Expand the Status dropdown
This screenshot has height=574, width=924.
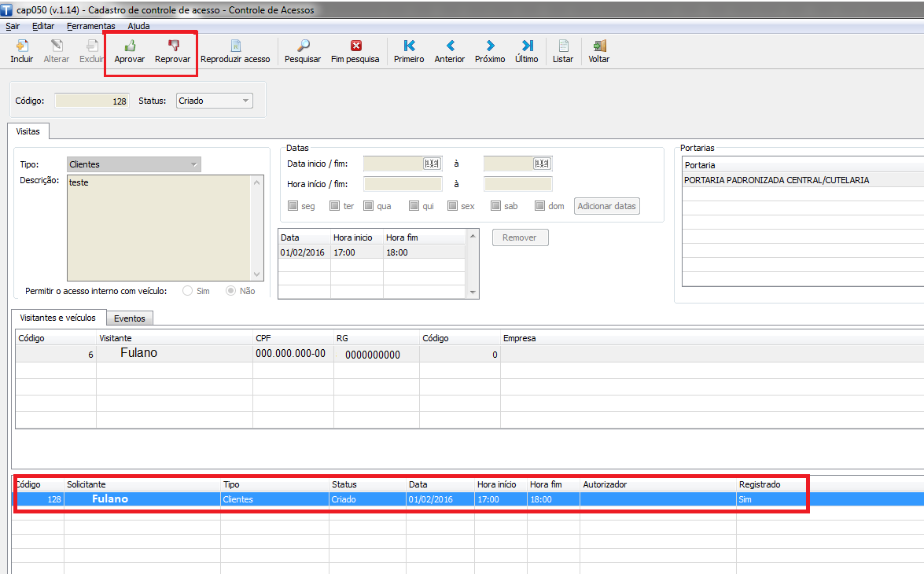pyautogui.click(x=246, y=101)
